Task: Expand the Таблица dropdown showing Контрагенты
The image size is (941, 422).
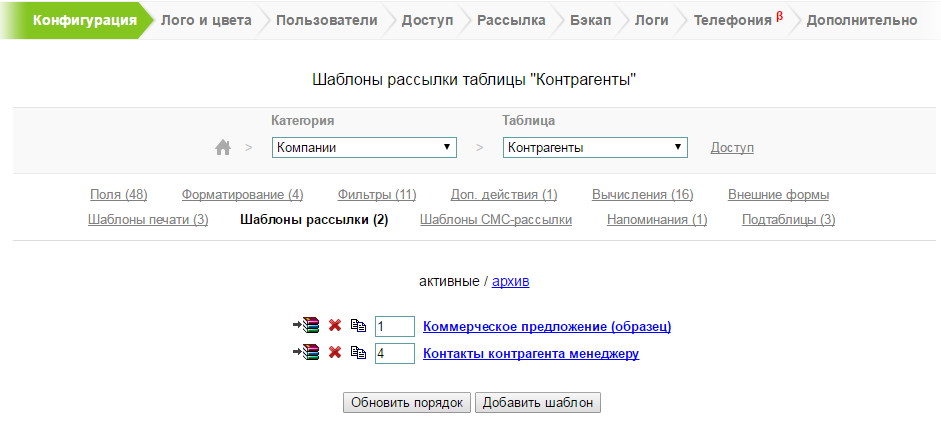Action: tap(595, 148)
